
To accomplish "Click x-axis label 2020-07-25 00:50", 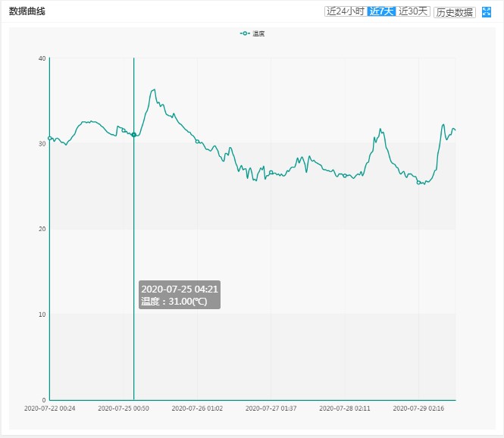I will [124, 408].
